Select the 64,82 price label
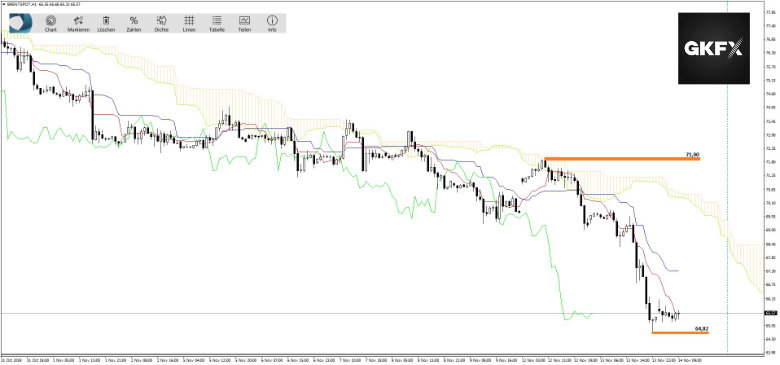Viewport: 780px width, 365px height. tap(701, 328)
